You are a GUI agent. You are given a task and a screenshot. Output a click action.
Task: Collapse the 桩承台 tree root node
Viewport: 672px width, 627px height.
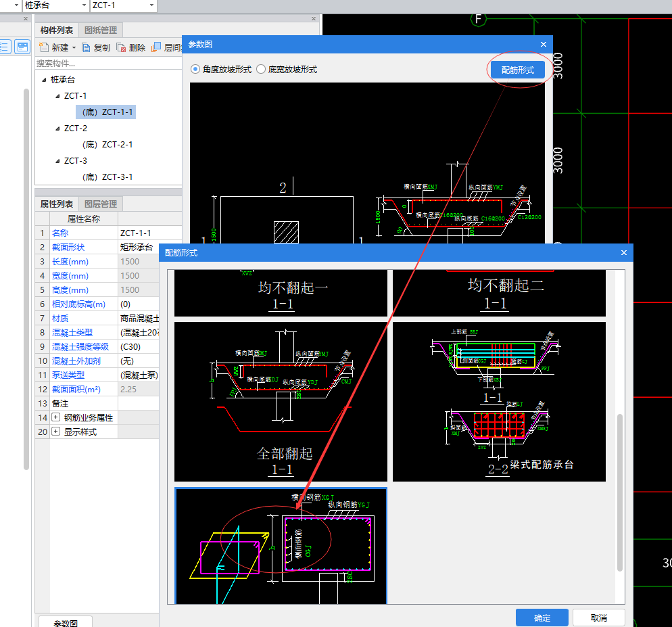coord(44,80)
